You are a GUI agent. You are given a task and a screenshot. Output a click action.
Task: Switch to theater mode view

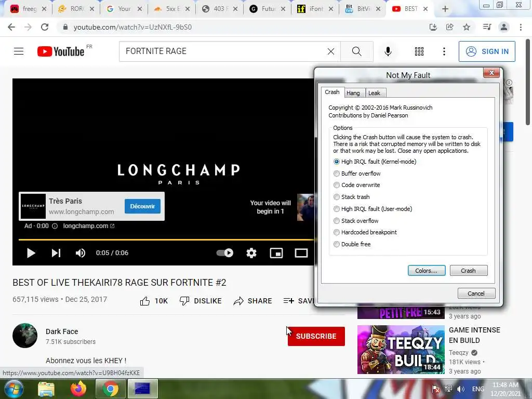click(x=301, y=253)
